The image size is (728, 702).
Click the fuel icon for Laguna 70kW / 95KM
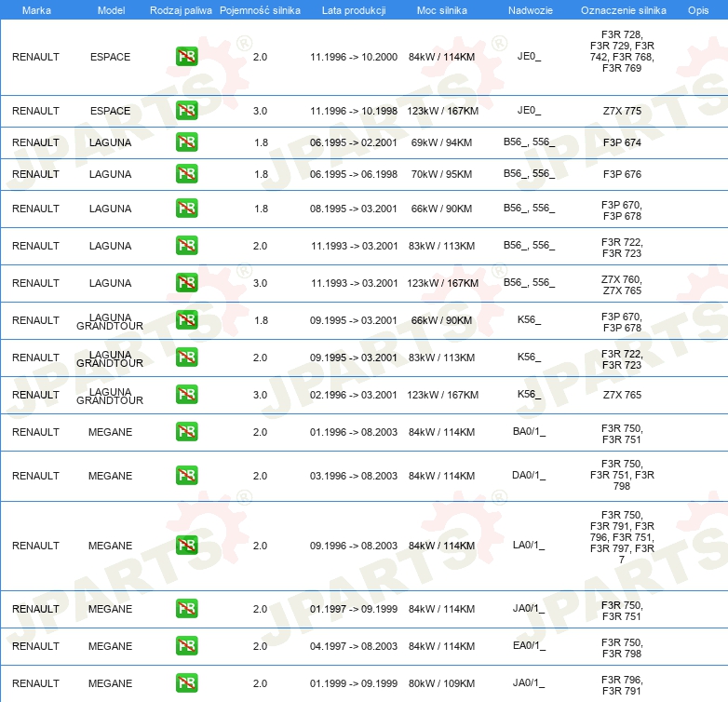pos(186,174)
